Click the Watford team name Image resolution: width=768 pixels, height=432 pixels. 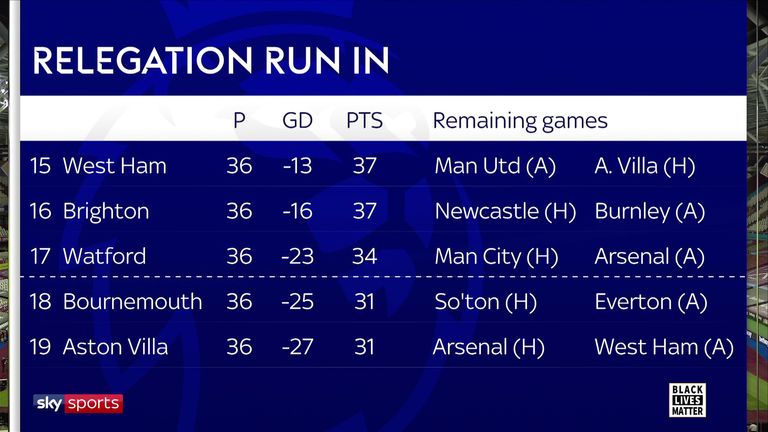point(104,256)
